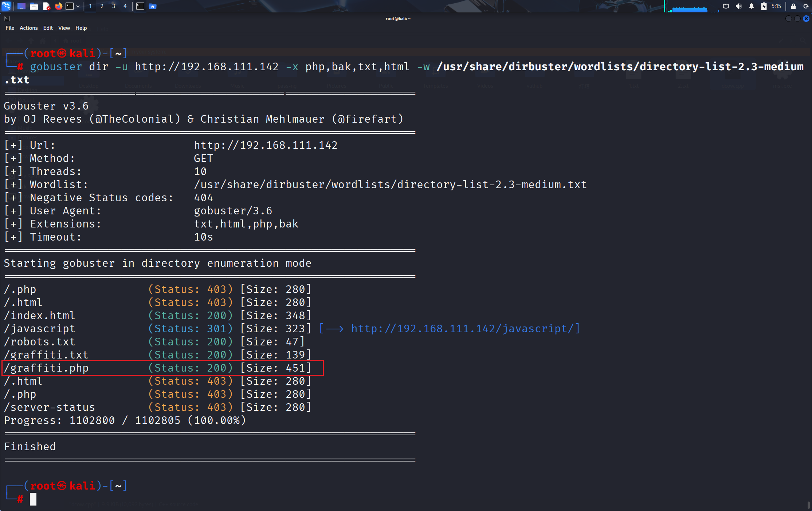Open the home folder taskbar window
The width and height of the screenshot is (812, 511).
[x=153, y=6]
